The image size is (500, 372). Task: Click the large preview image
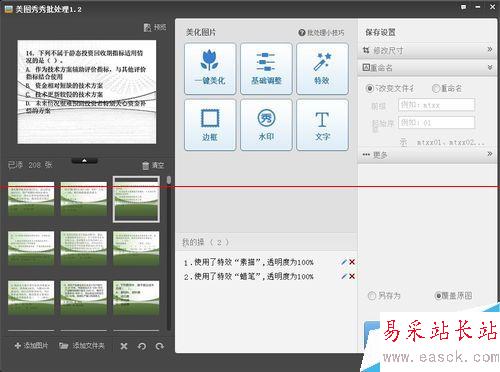pyautogui.click(x=87, y=92)
